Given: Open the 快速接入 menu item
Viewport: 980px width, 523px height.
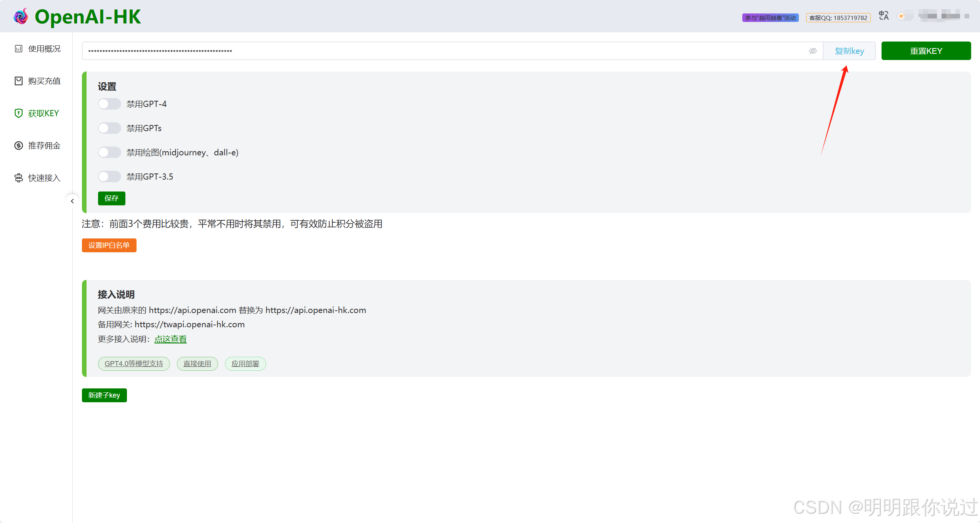Looking at the screenshot, I should coord(44,178).
